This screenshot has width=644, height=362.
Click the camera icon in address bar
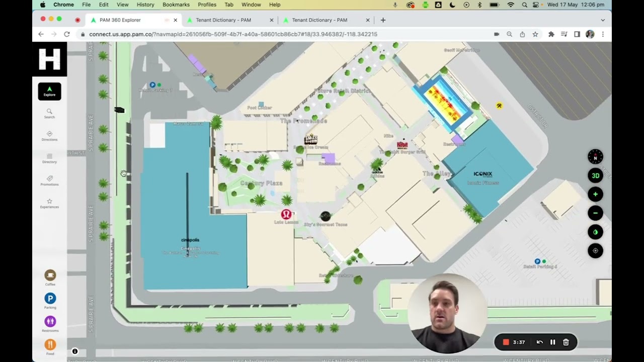click(x=497, y=34)
